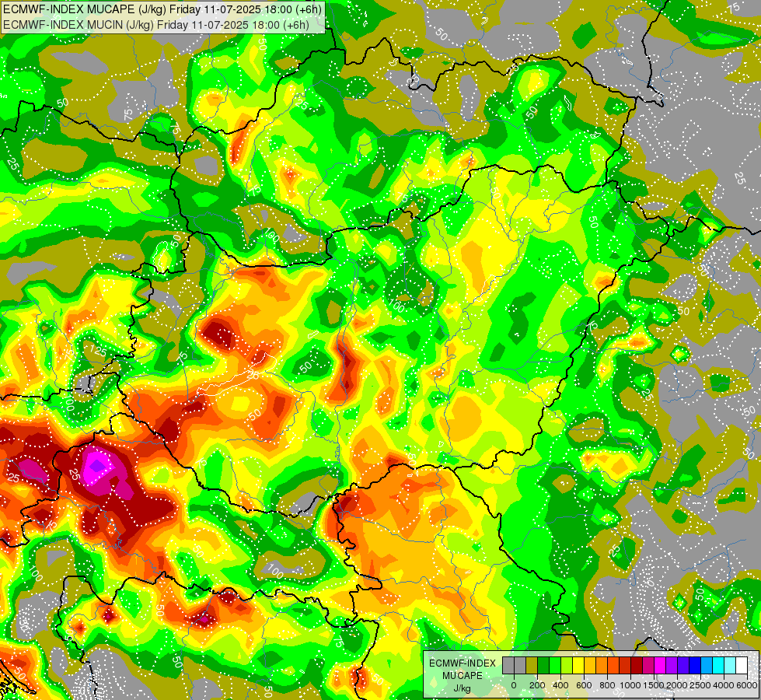The image size is (761, 700).
Task: Pick the yellow-green lime legend swatch
Action: (567, 665)
